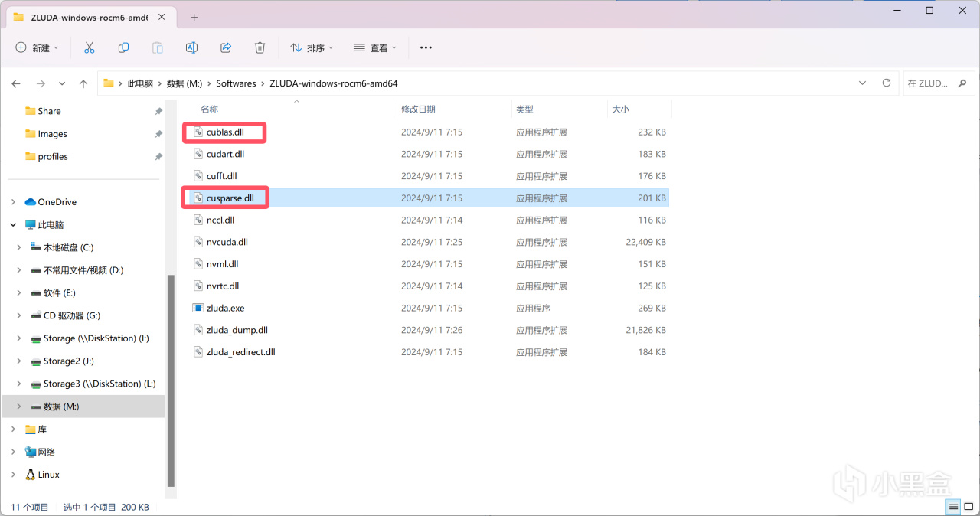Open the Share folder in sidebar
This screenshot has width=980, height=516.
[x=49, y=111]
